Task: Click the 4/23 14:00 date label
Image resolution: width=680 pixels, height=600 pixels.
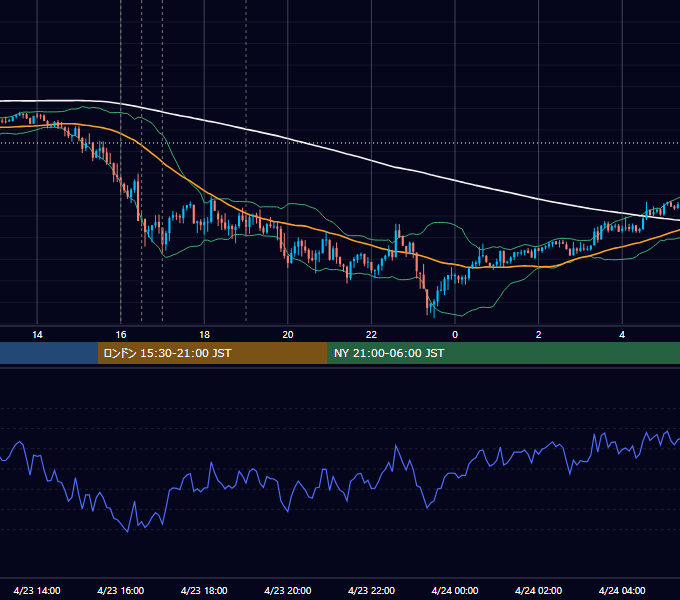Action: (37, 590)
